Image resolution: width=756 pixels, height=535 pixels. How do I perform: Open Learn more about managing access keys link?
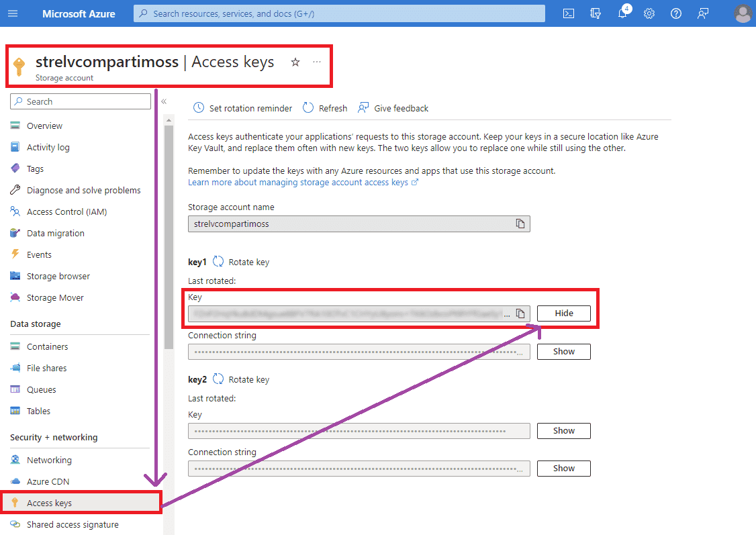click(303, 182)
